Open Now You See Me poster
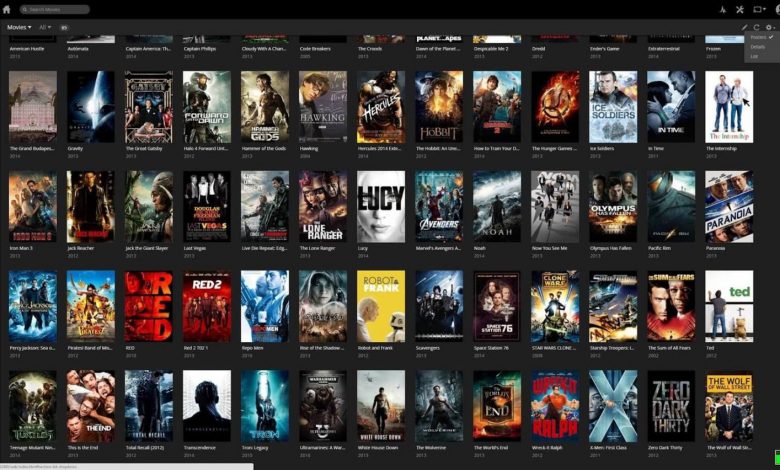This screenshot has height=470, width=780. (555, 206)
